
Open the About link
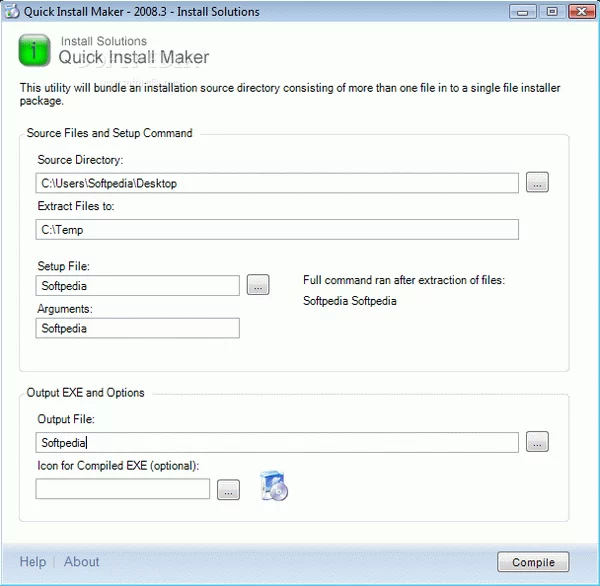82,562
